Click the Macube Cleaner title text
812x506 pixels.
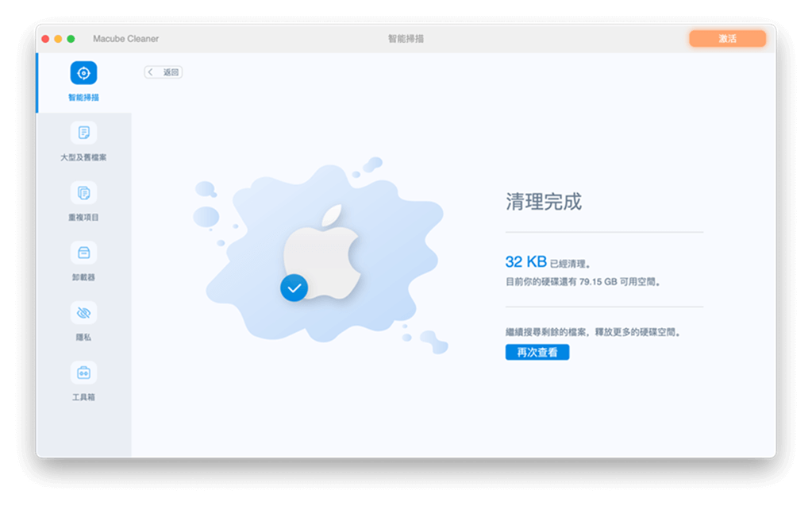click(x=126, y=39)
